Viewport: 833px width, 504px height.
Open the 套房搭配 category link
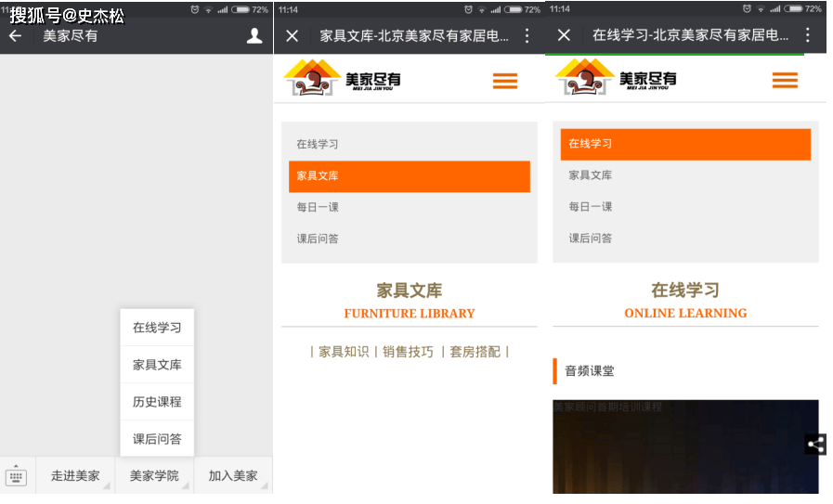[x=475, y=352]
